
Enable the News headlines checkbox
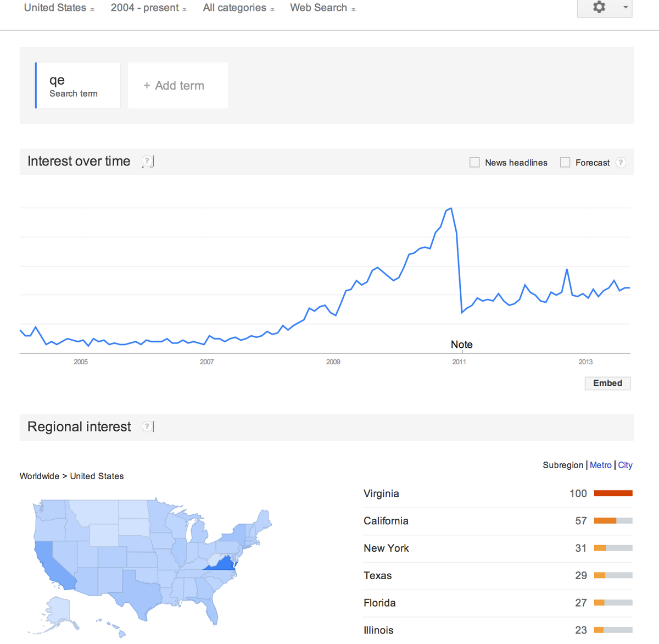(x=474, y=163)
